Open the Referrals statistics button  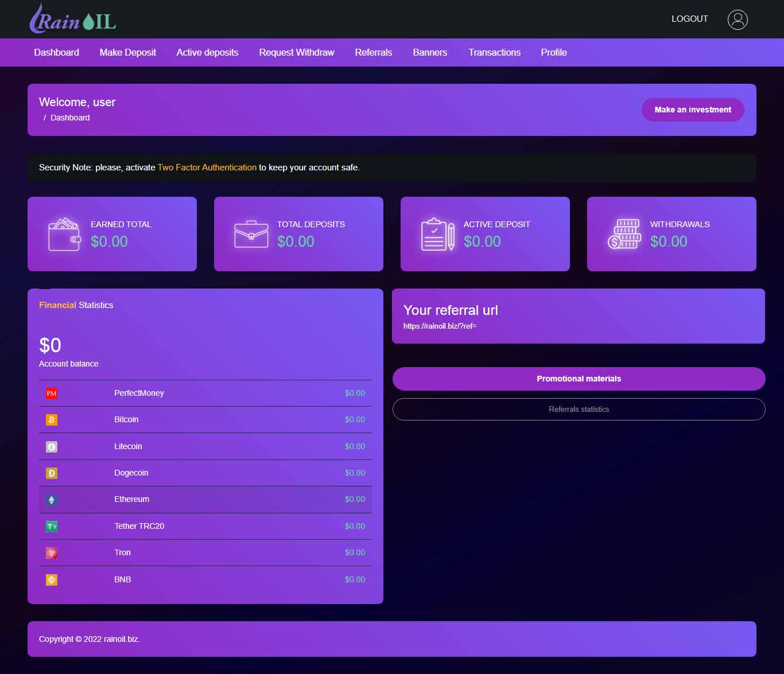[579, 409]
